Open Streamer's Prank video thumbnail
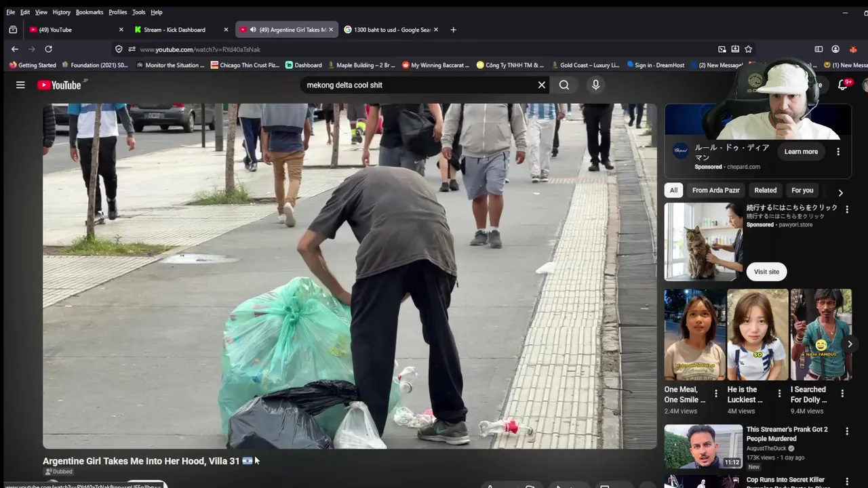Screen dimensions: 868x488 point(703,447)
